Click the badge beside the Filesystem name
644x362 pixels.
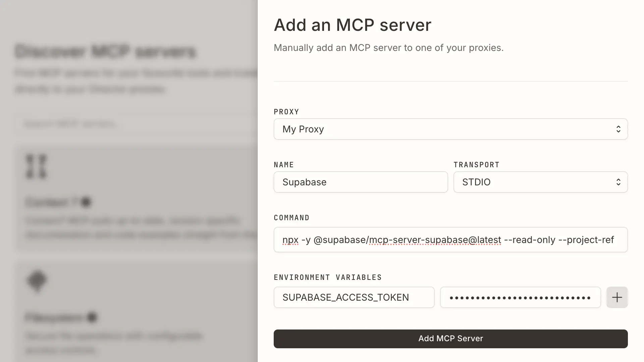click(92, 317)
